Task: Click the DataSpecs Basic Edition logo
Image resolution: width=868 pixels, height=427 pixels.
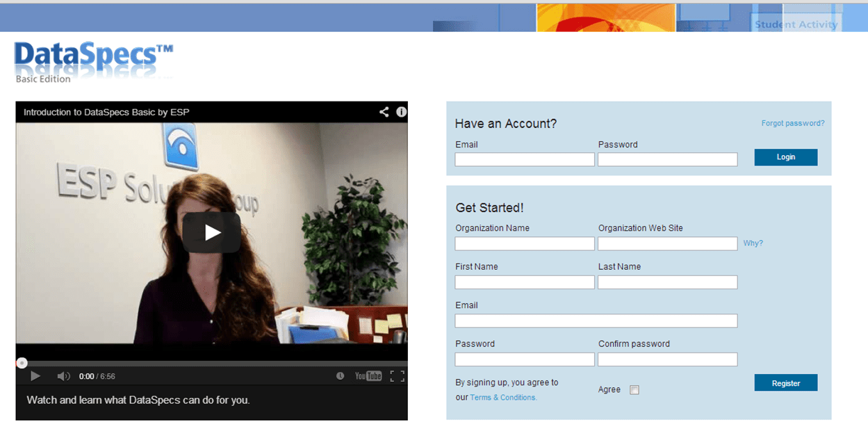Action: 93,63
